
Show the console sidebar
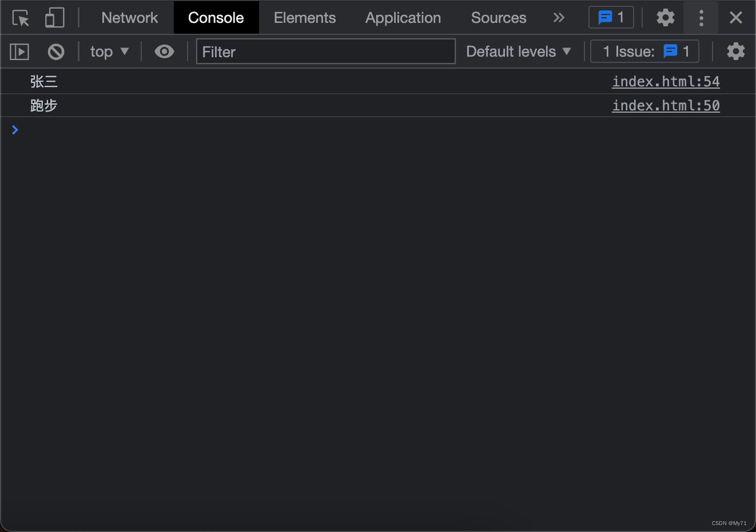coord(19,52)
